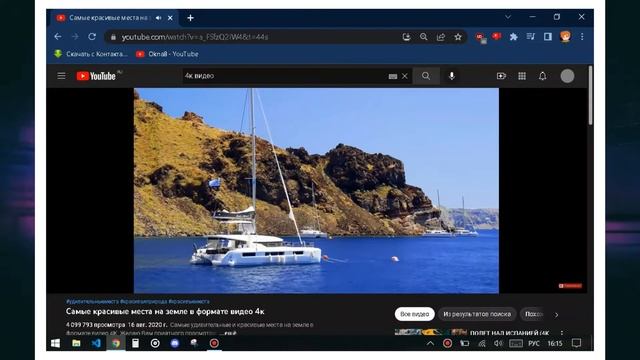Viewport: 640px width, 360px height.
Task: Open the Create video camera icon
Action: (x=501, y=76)
